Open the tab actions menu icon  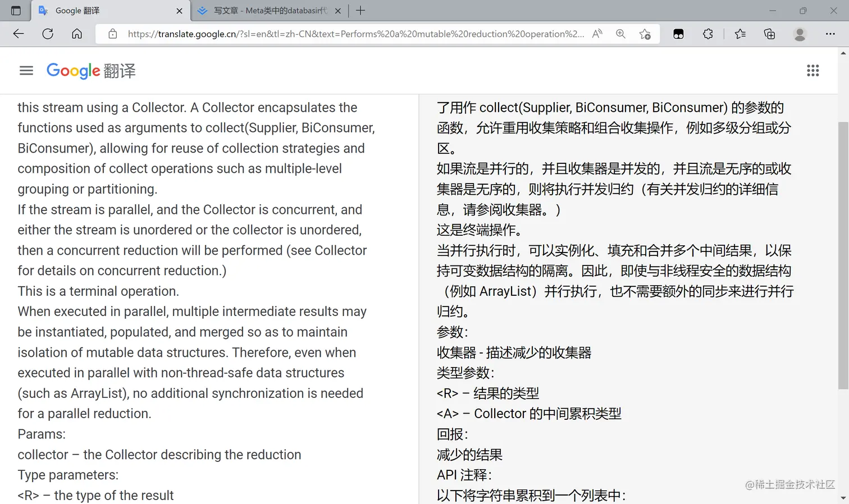click(x=16, y=11)
